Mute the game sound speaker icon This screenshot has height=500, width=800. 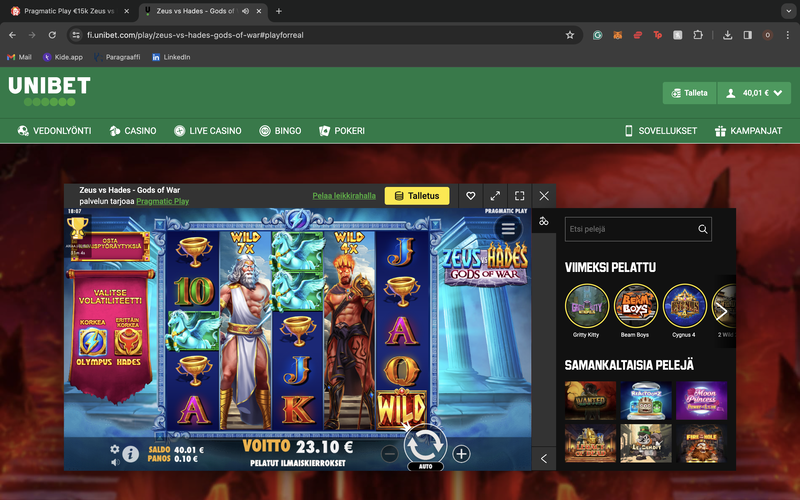tap(115, 462)
